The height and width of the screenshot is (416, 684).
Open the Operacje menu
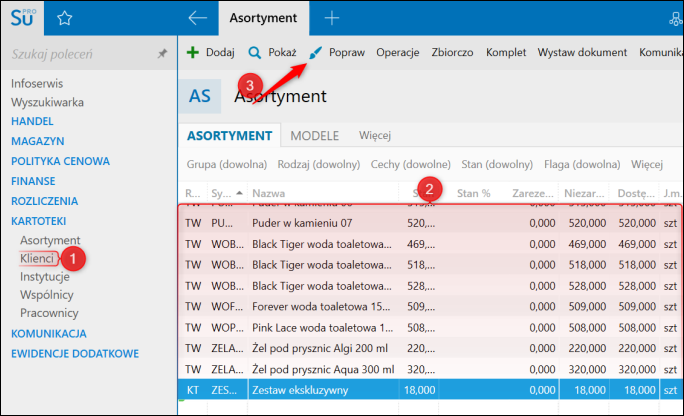click(397, 52)
